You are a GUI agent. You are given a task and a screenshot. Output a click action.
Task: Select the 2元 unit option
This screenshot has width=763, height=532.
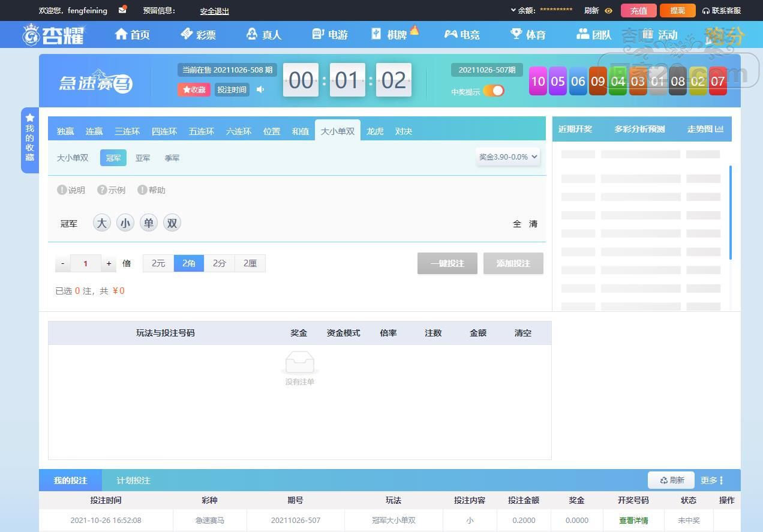158,263
